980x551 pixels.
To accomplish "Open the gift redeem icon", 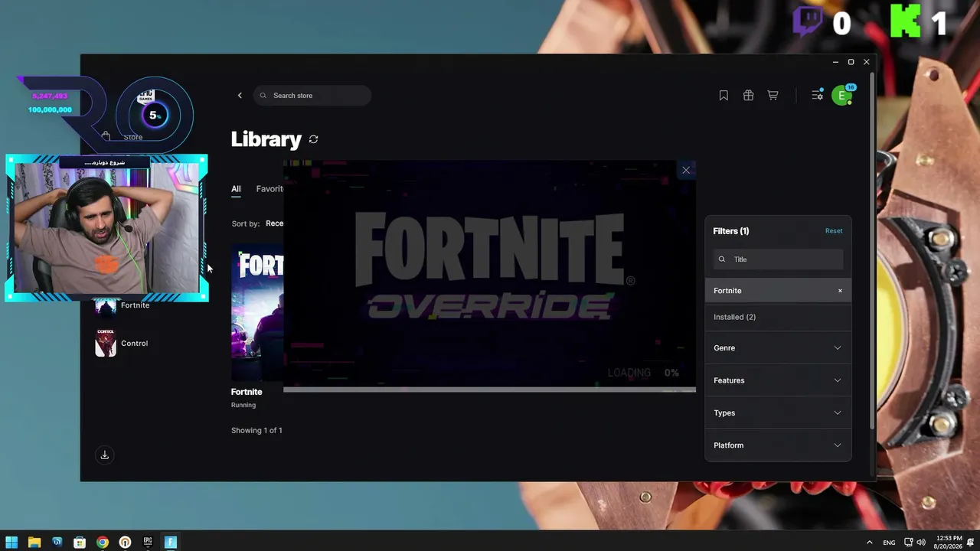I will [748, 96].
